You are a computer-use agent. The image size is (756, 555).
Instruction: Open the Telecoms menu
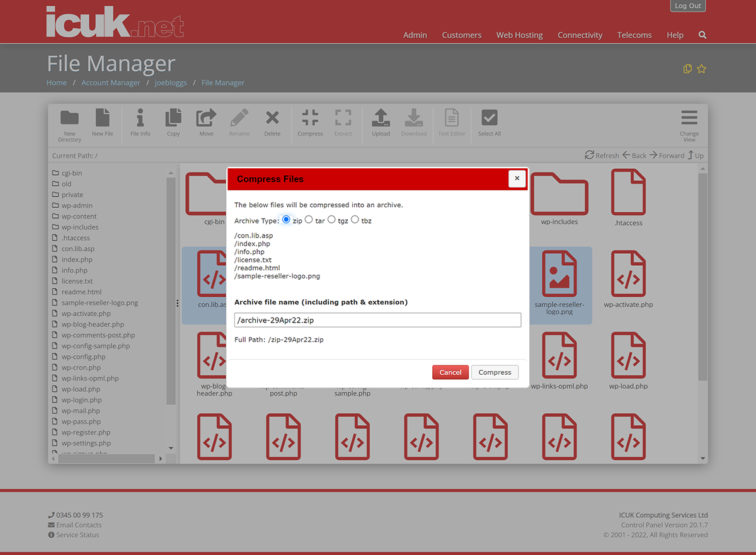[x=634, y=35]
